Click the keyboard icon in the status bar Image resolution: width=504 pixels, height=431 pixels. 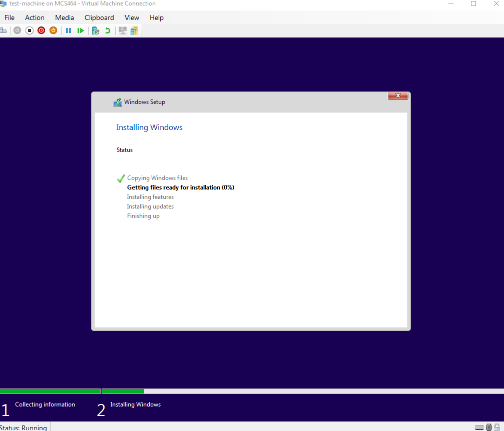point(479,427)
